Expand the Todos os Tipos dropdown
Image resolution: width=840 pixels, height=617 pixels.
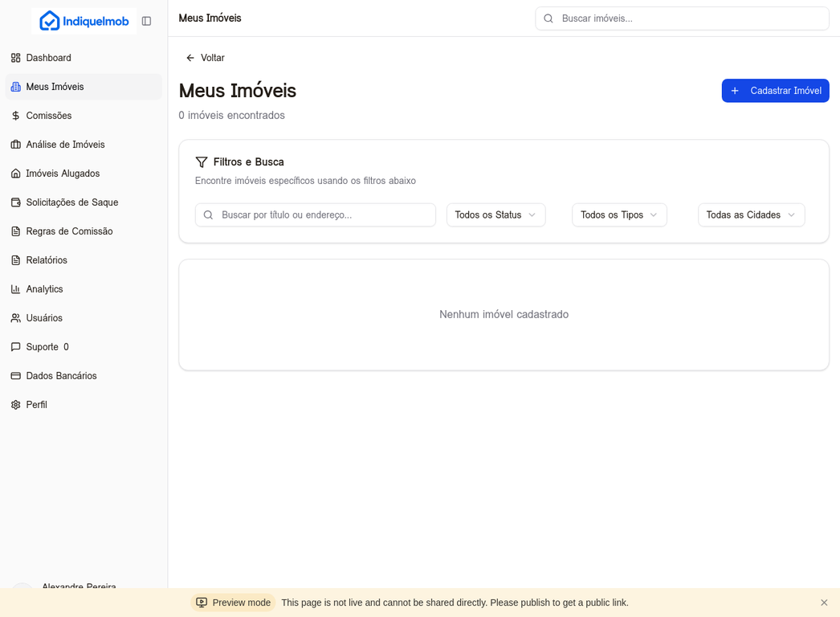[619, 215]
